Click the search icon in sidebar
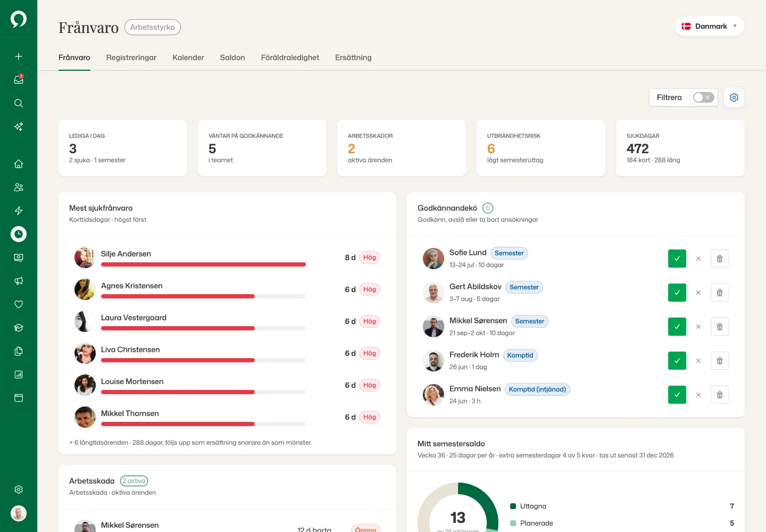 point(19,103)
